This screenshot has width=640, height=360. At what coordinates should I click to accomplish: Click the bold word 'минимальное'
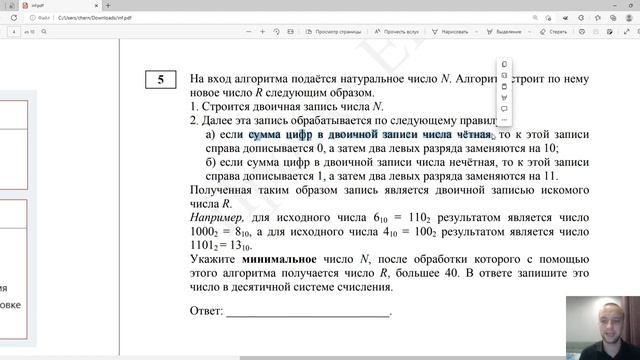279,259
